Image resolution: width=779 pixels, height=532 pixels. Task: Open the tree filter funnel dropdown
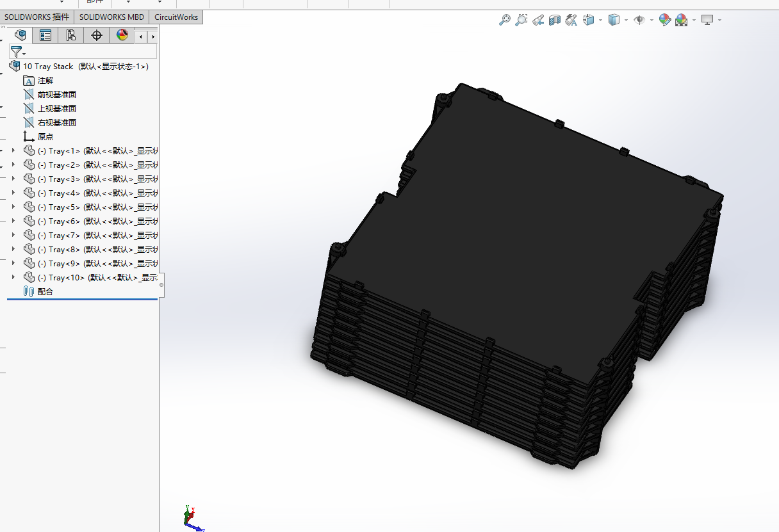pos(17,52)
